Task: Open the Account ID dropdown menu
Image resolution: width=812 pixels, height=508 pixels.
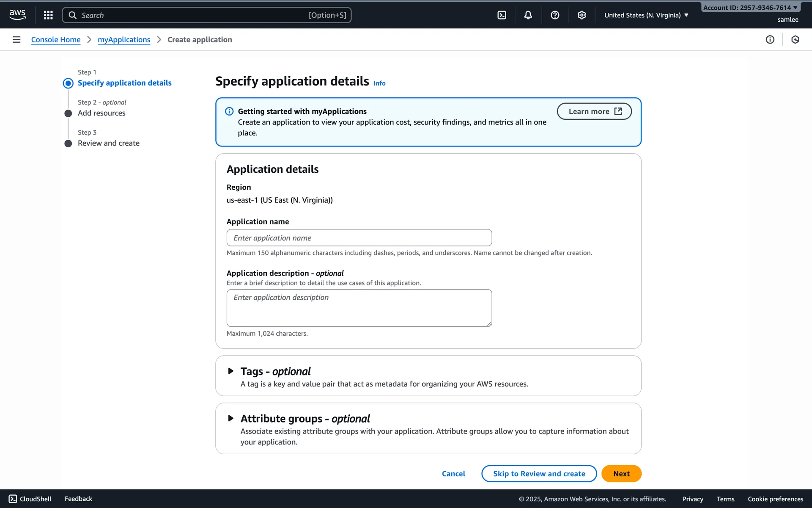Action: pos(750,8)
